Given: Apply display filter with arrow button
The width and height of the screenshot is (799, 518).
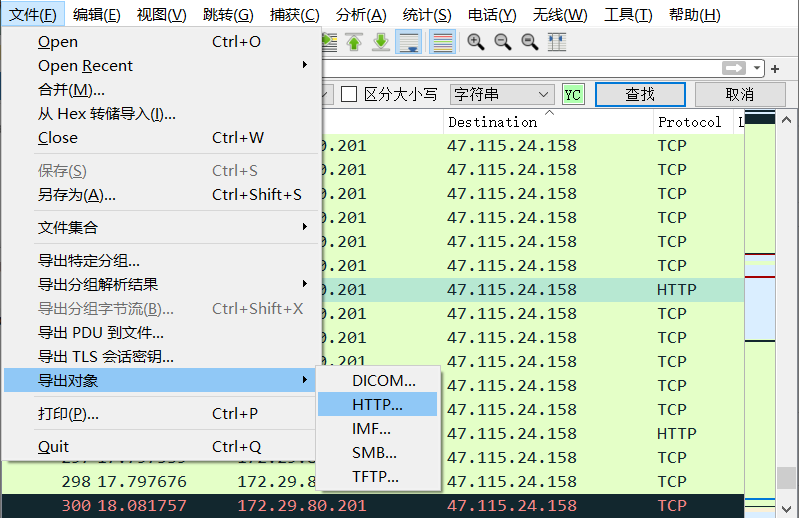Looking at the screenshot, I should coord(735,68).
